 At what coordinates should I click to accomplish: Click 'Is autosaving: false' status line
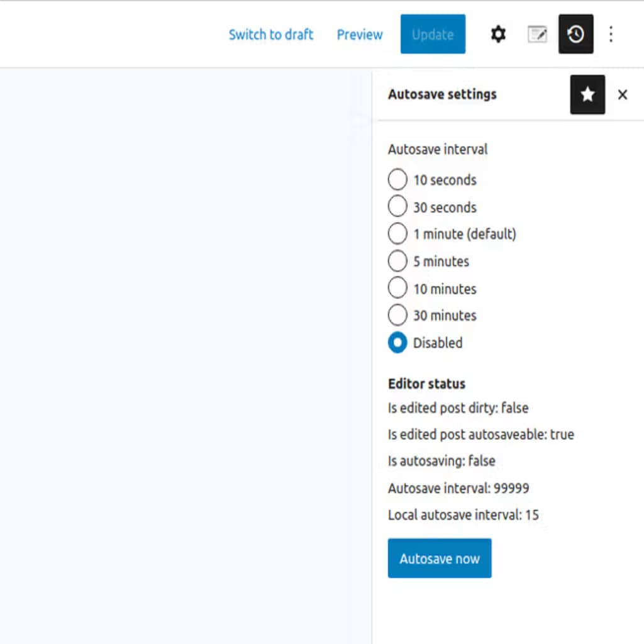pos(441,461)
